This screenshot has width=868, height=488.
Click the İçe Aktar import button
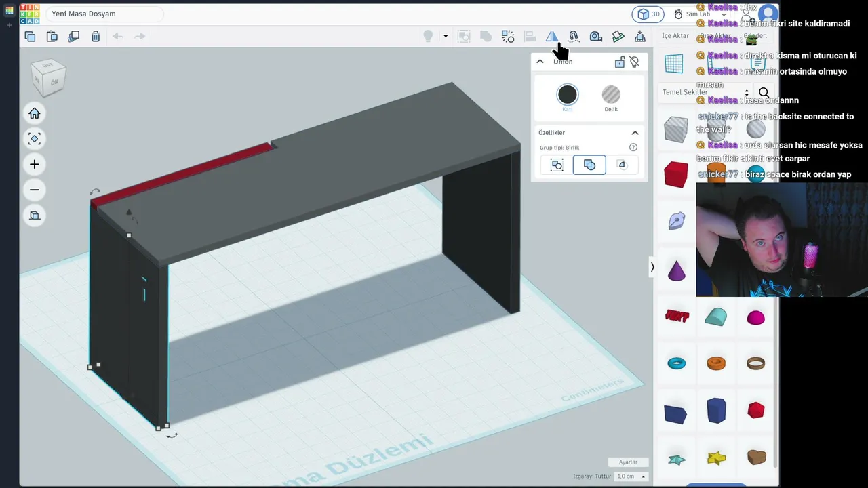675,36
